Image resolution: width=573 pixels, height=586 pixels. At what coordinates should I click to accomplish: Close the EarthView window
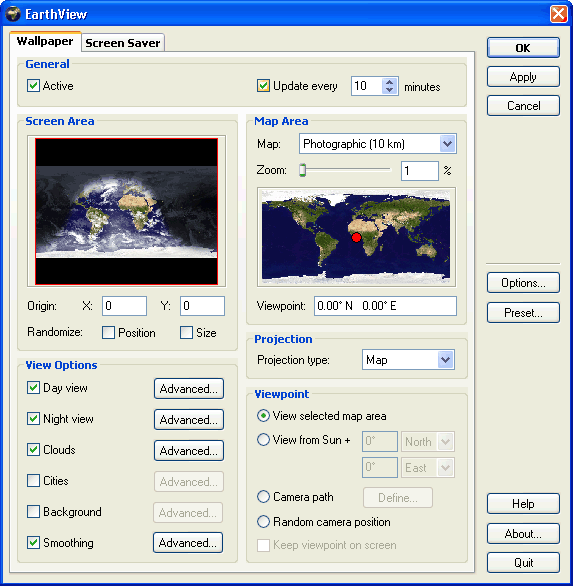pyautogui.click(x=558, y=14)
